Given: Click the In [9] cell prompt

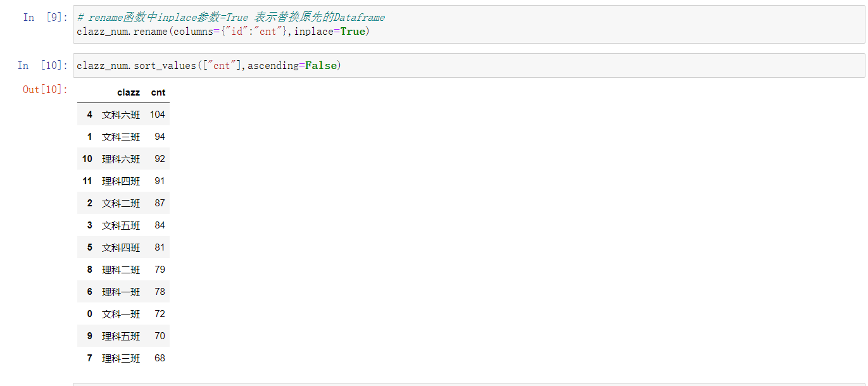Looking at the screenshot, I should (x=46, y=18).
